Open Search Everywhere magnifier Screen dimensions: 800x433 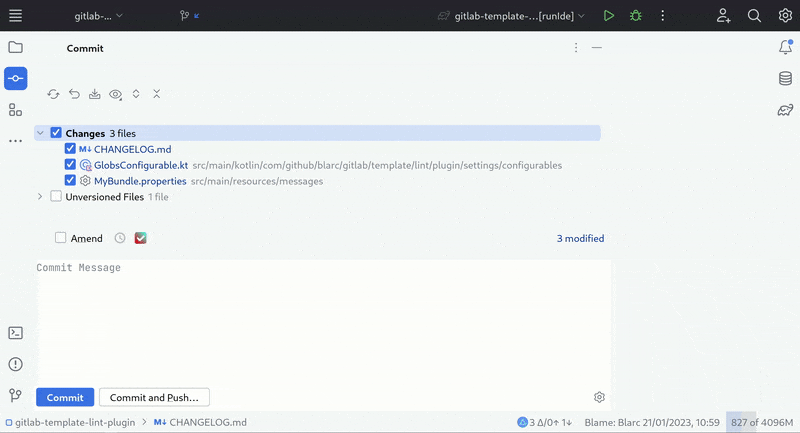(x=754, y=16)
